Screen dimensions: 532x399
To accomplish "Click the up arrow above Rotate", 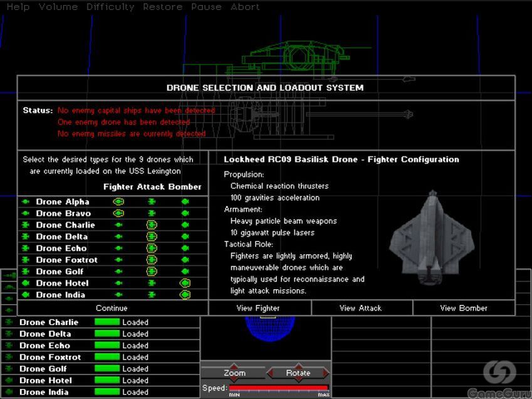I will click(x=298, y=365).
